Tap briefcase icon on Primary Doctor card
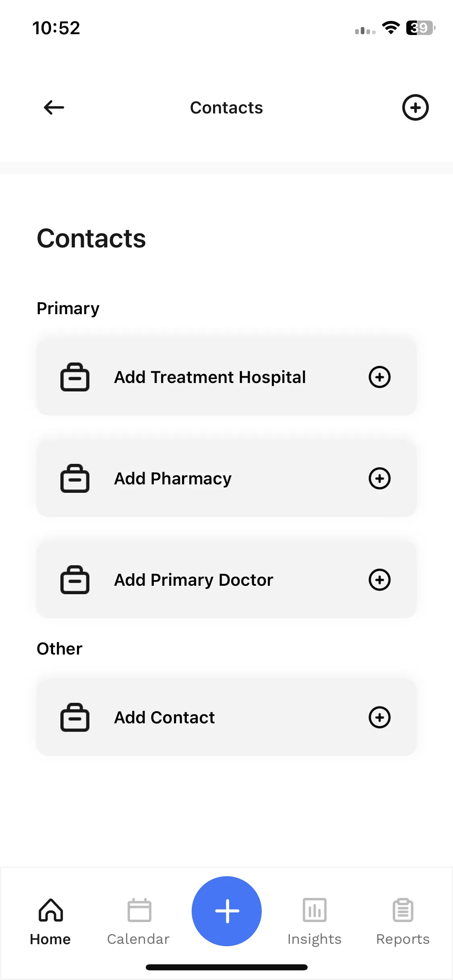Image resolution: width=453 pixels, height=980 pixels. 75,580
